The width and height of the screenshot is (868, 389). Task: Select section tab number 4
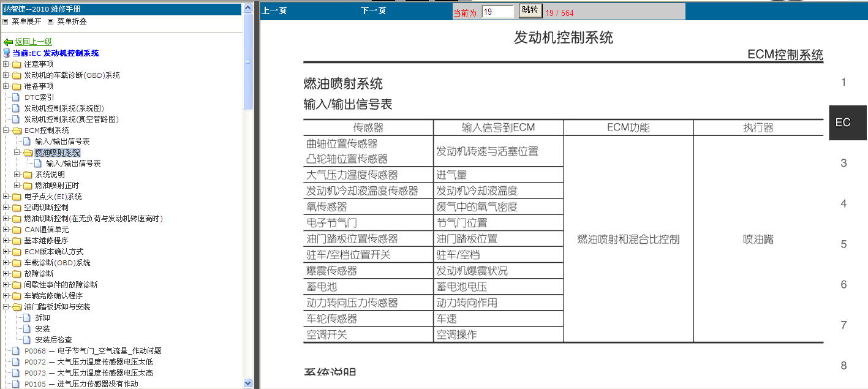(843, 203)
